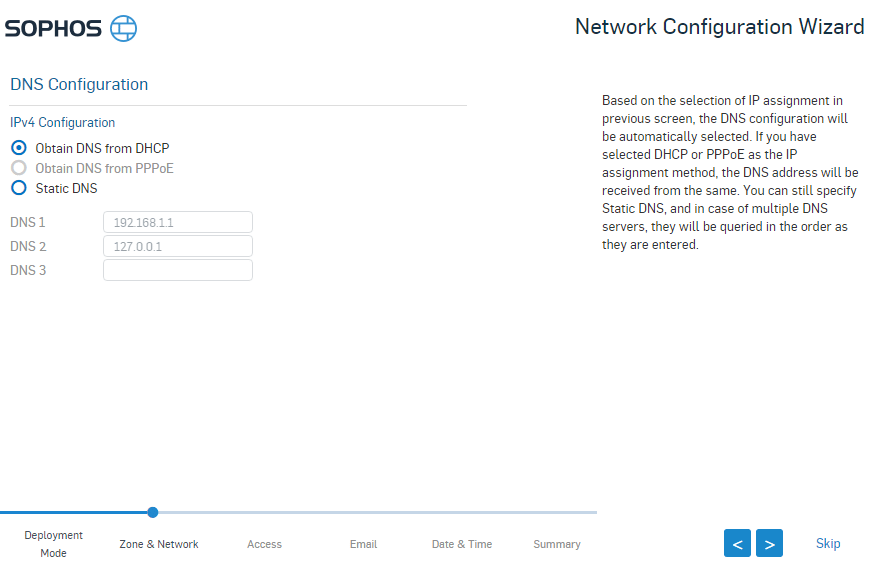The image size is (891, 574).
Task: Click the Network Configuration Wizard title
Action: [719, 27]
